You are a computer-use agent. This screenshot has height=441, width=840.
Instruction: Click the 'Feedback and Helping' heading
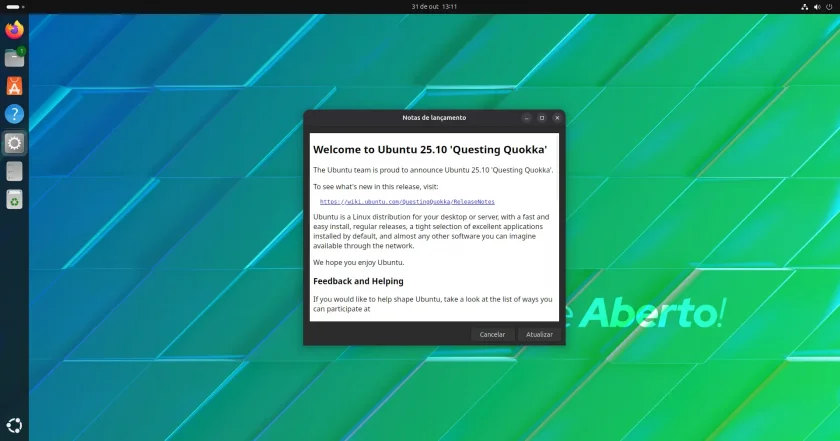[358, 281]
